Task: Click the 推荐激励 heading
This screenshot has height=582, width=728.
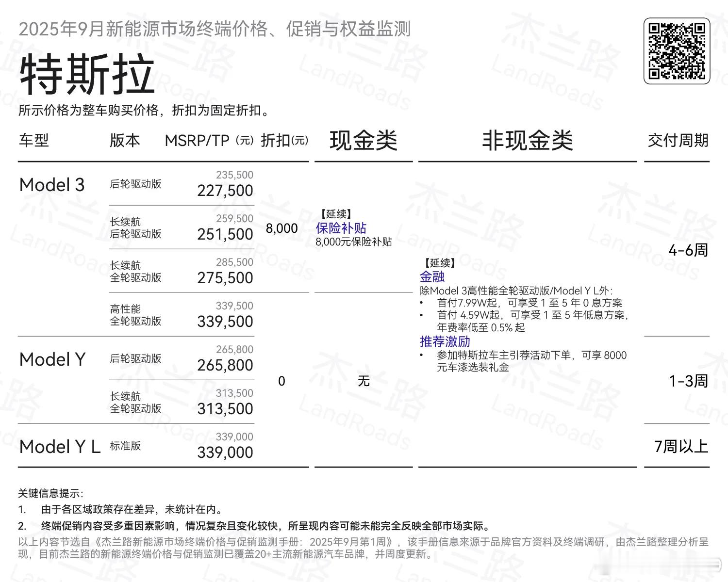Action: pos(445,341)
